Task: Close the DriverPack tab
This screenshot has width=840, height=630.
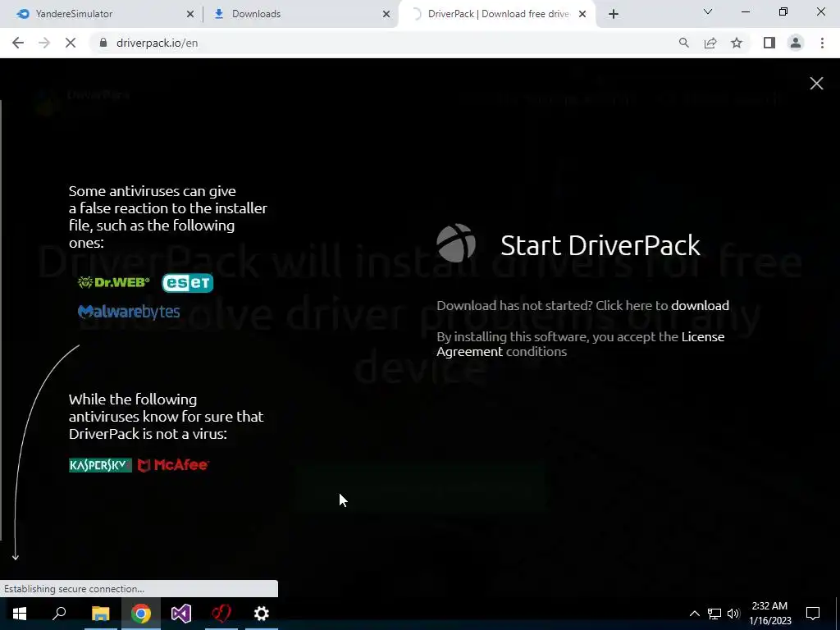Action: tap(582, 14)
